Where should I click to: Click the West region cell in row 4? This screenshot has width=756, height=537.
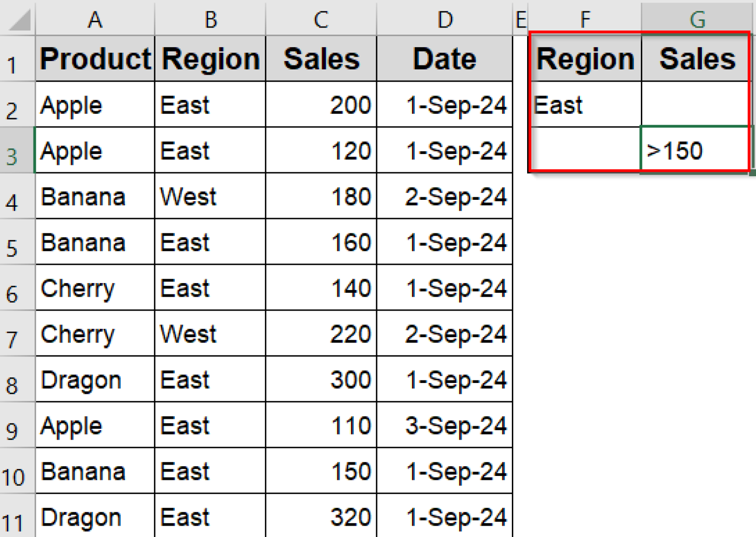210,196
